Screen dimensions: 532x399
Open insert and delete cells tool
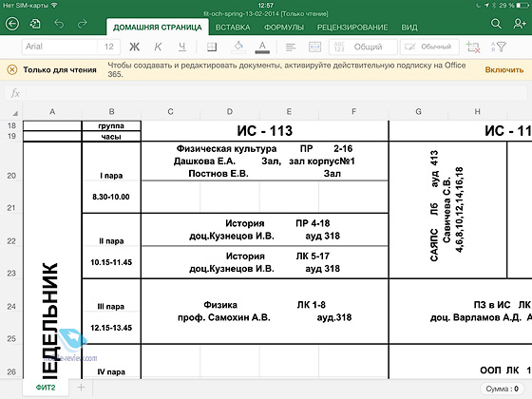pyautogui.click(x=473, y=47)
